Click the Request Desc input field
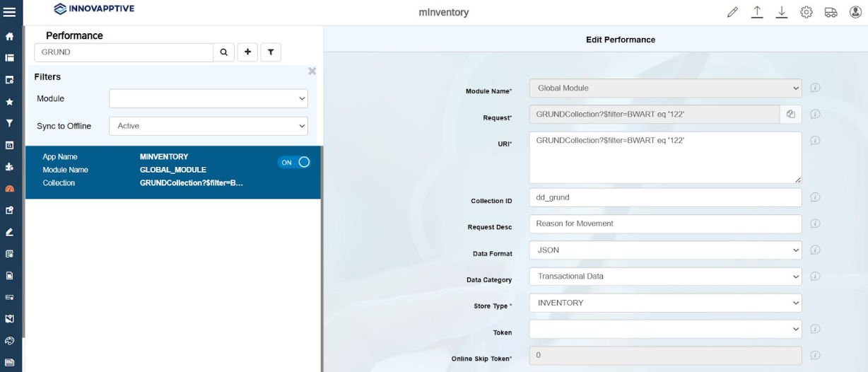This screenshot has width=868, height=372. (665, 223)
